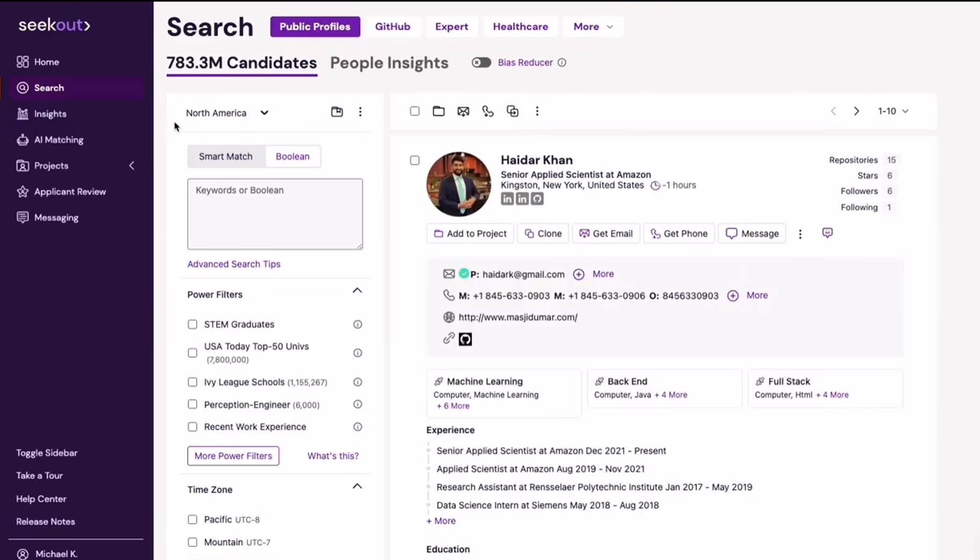Open Messaging in the sidebar
The image size is (980, 560).
[x=47, y=217]
